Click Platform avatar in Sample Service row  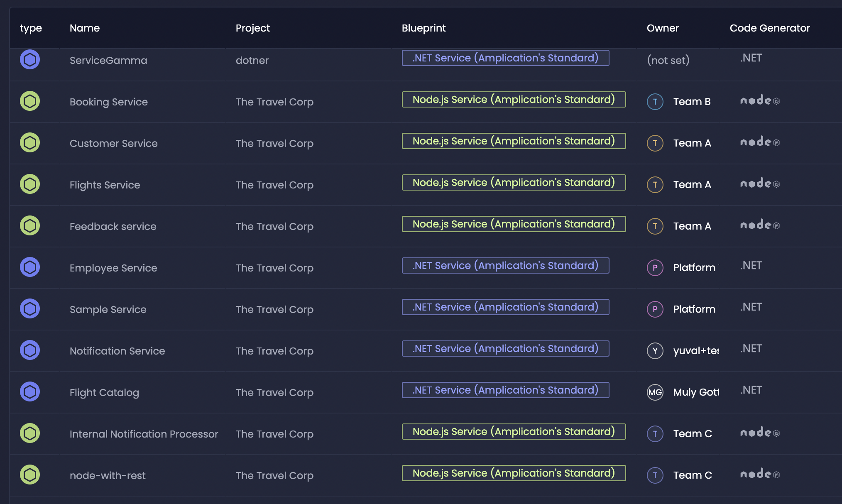[x=655, y=309]
